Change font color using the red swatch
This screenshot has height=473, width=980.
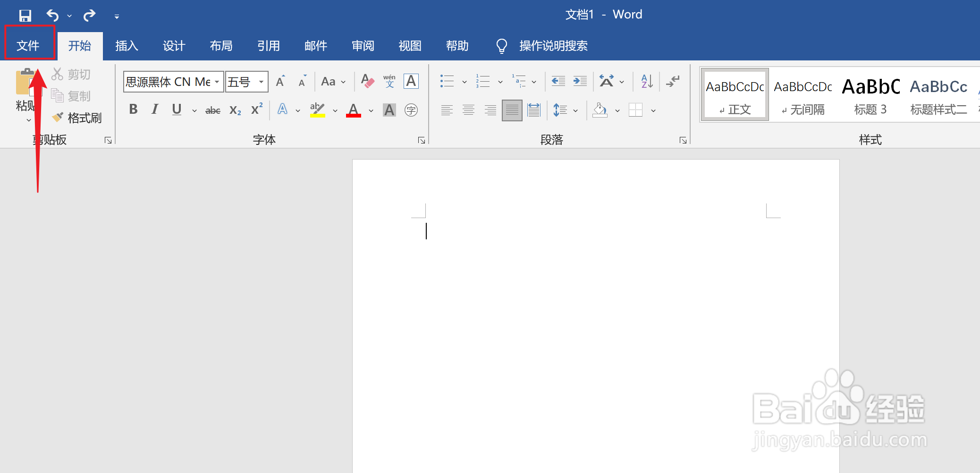(354, 110)
